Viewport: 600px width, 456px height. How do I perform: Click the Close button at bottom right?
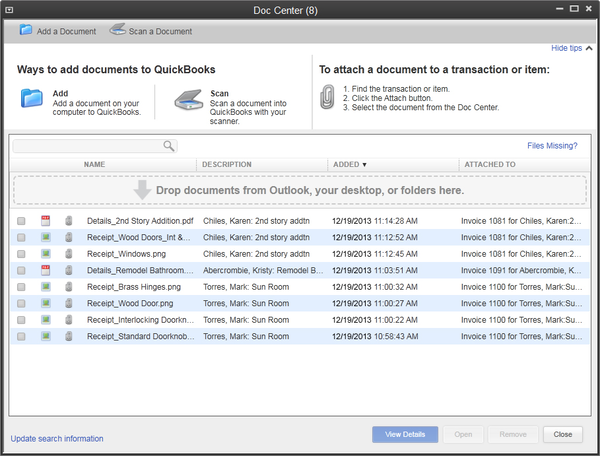tap(562, 434)
